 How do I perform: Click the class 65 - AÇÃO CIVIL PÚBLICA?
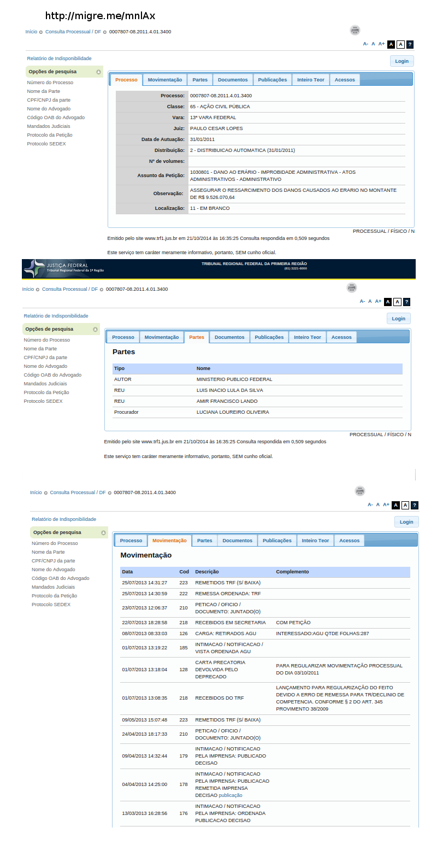pos(220,107)
